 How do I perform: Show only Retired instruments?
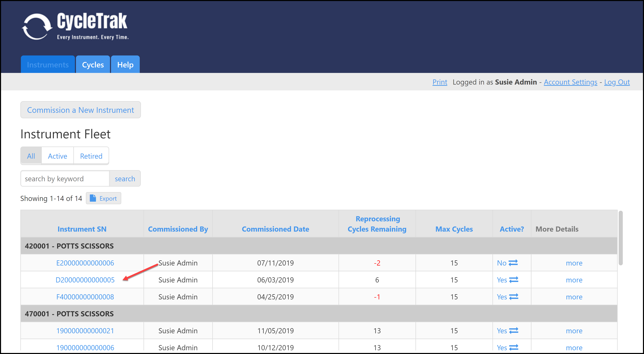[91, 156]
